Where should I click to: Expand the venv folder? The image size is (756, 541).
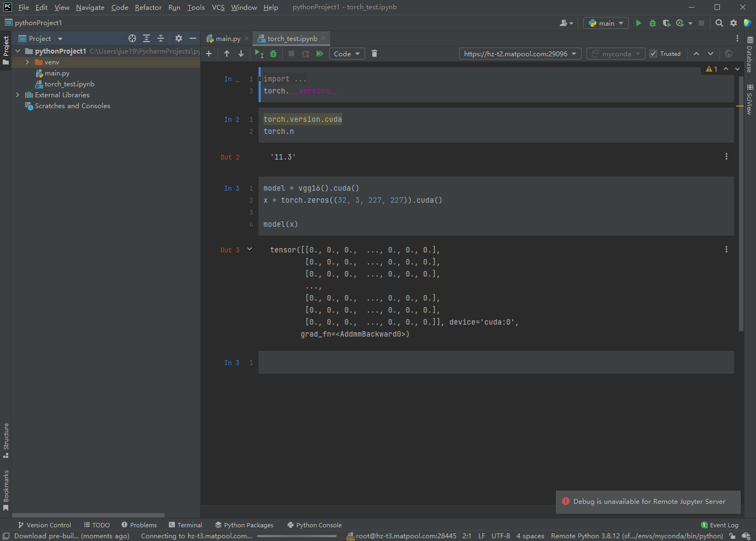pos(27,62)
